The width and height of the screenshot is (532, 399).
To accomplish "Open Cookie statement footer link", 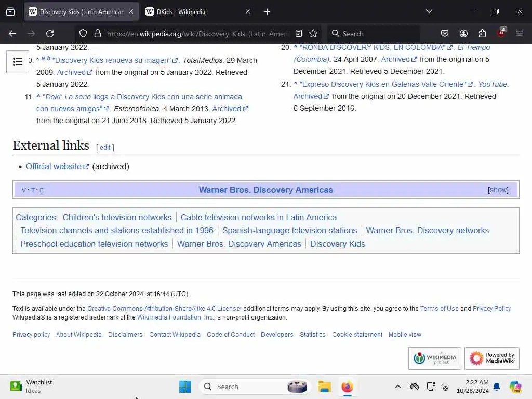I will click(357, 334).
